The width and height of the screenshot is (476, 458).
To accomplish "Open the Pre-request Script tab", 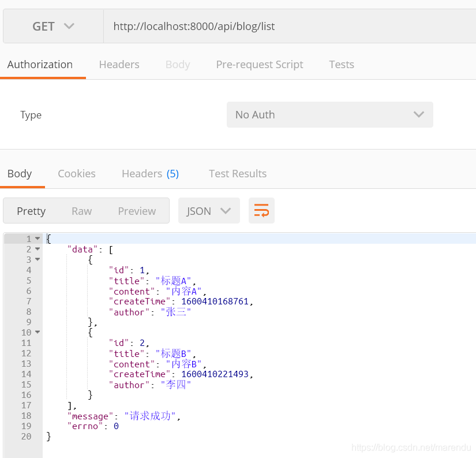I will click(x=260, y=65).
